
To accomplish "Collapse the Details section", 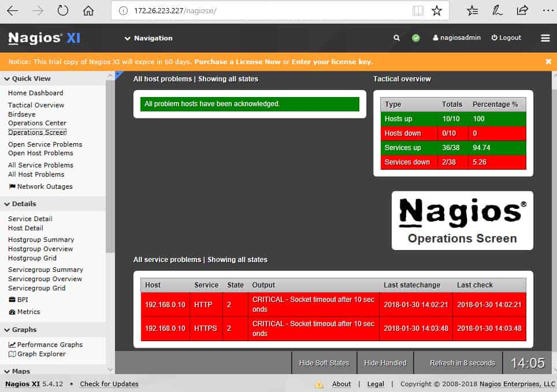I will pyautogui.click(x=20, y=204).
